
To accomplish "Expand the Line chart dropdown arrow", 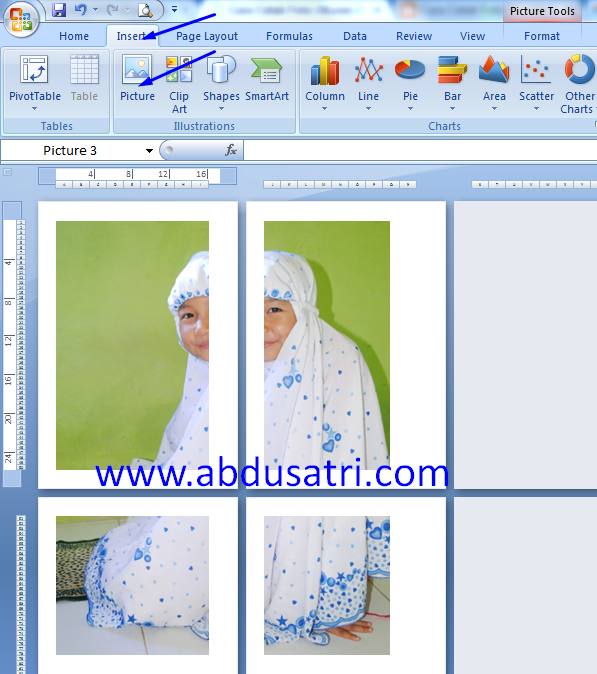I will pos(368,109).
